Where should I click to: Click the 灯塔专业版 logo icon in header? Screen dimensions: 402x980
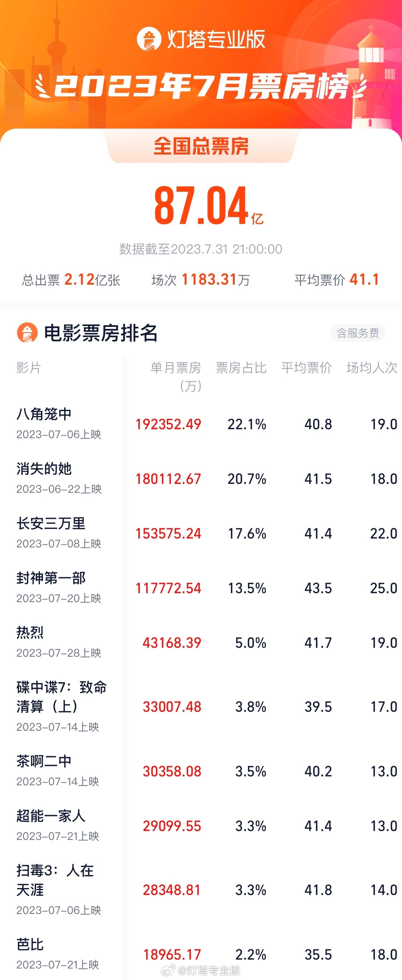tap(149, 39)
